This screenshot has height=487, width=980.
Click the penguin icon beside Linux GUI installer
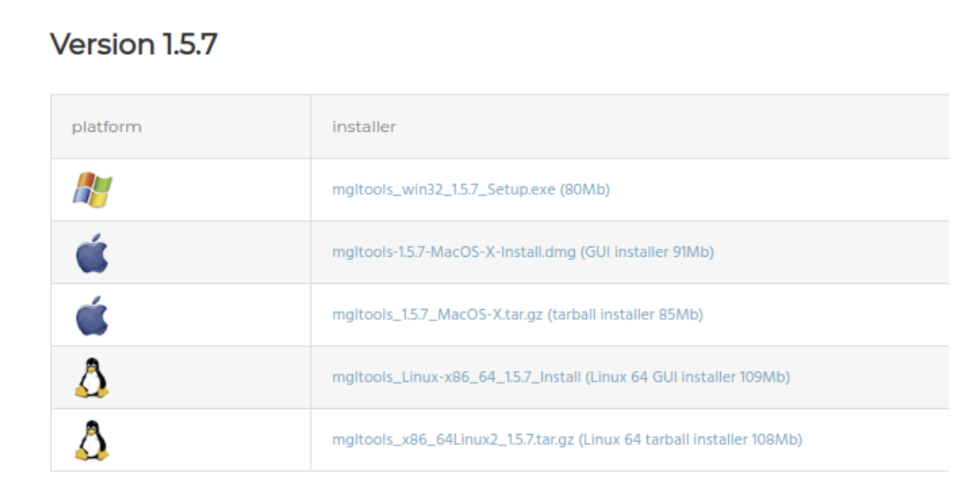coord(92,378)
